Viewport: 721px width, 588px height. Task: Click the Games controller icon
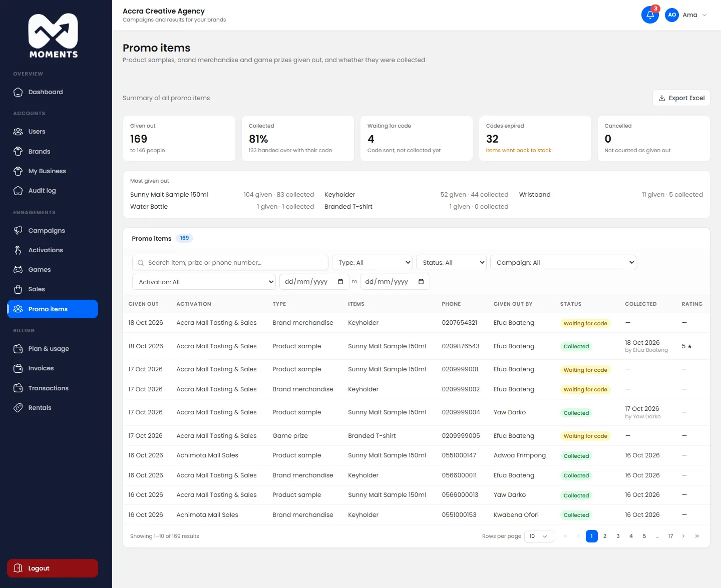[18, 270]
